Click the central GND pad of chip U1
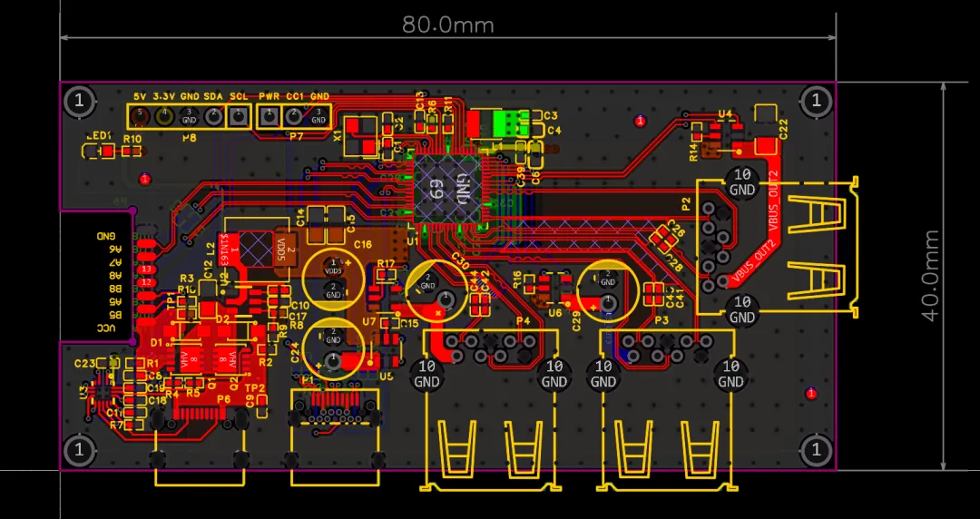This screenshot has height=519, width=980. [x=442, y=188]
